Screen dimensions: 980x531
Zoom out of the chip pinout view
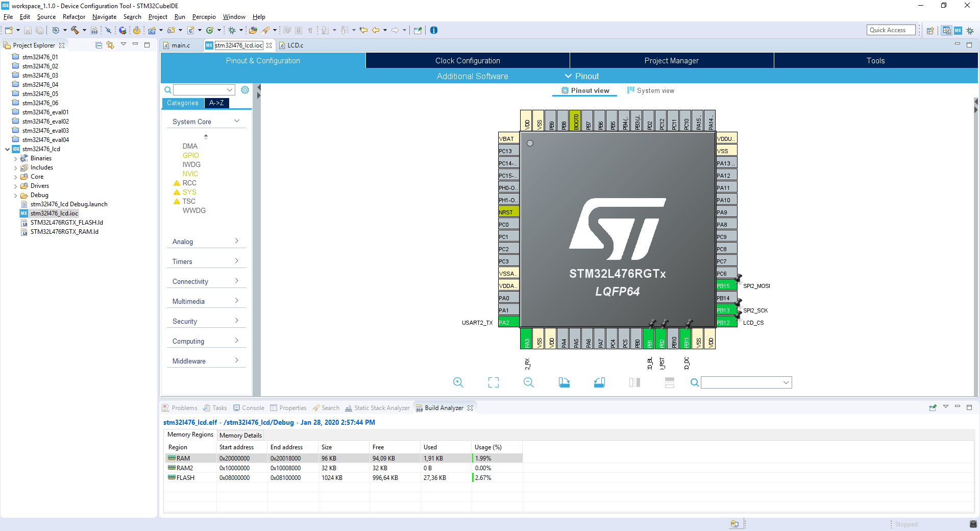pos(528,382)
